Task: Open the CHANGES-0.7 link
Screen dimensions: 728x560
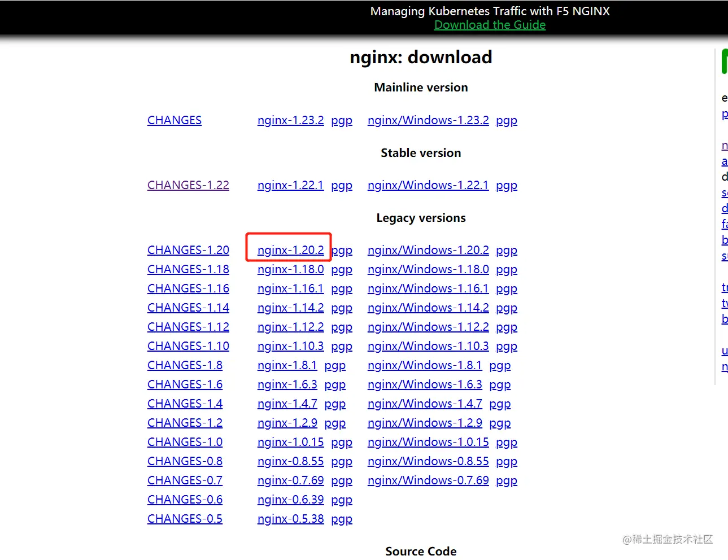Action: [185, 480]
